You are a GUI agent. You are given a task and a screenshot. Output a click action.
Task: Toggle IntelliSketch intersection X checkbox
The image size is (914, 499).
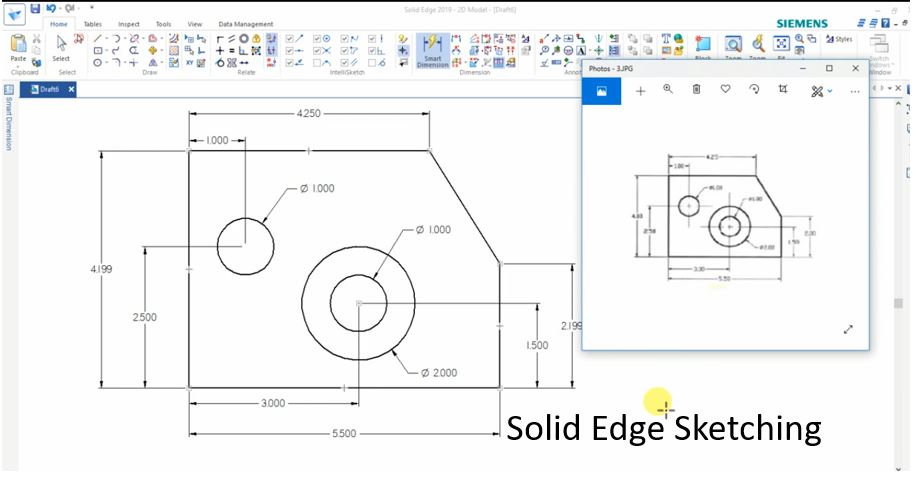pos(317,51)
